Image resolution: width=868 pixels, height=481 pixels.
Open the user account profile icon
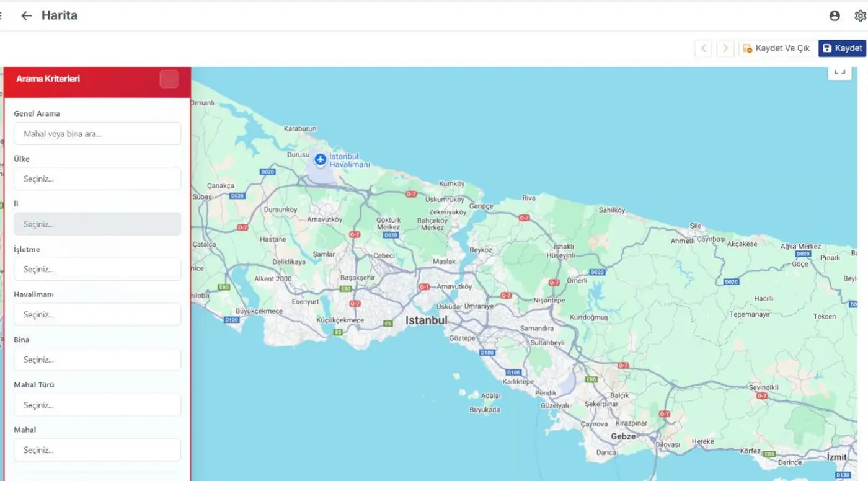point(835,15)
